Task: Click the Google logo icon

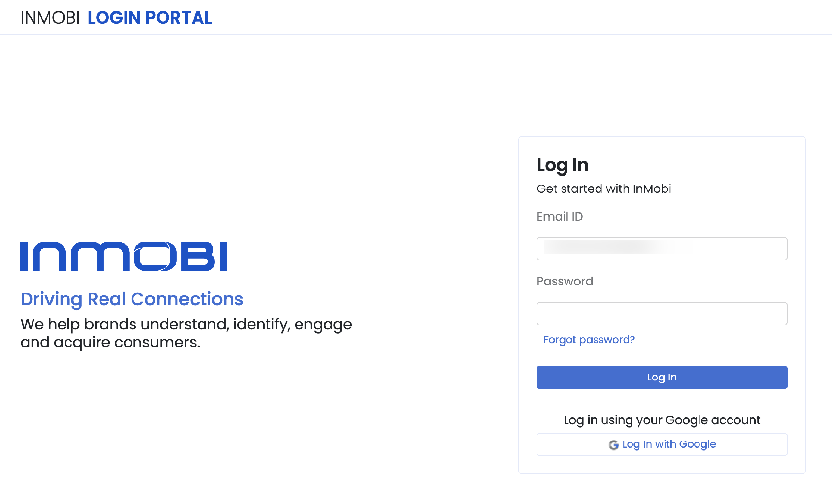Action: 613,445
